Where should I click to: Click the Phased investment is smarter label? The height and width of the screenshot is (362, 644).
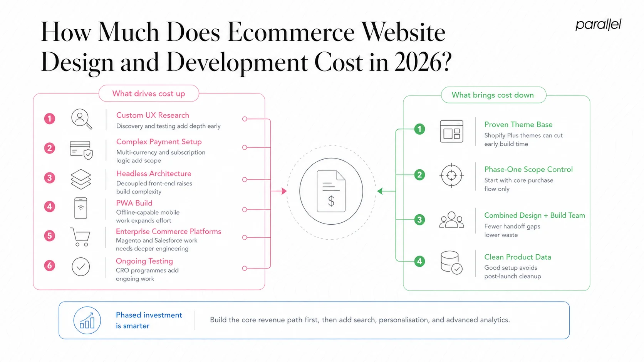click(x=149, y=320)
